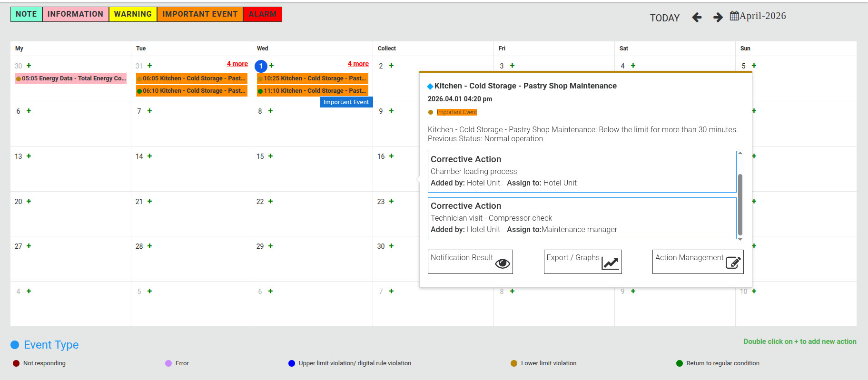The width and height of the screenshot is (868, 380).
Task: Click the edit icon in Action Management
Action: tap(733, 263)
